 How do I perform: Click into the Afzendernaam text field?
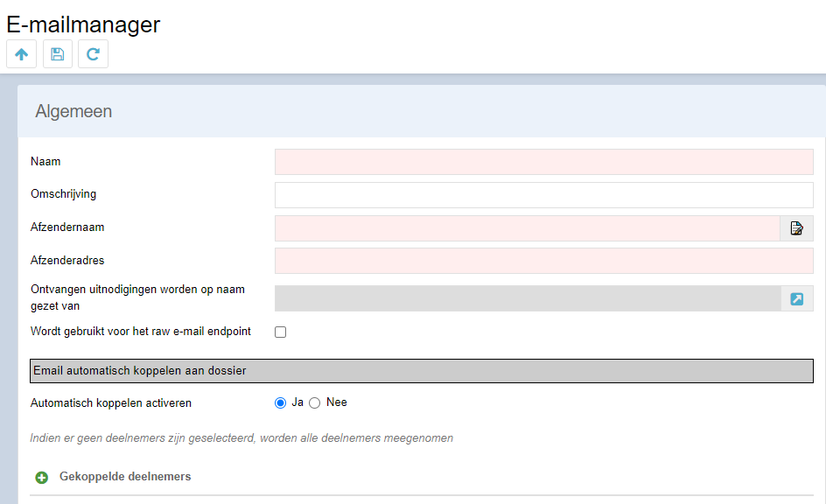[x=528, y=228]
